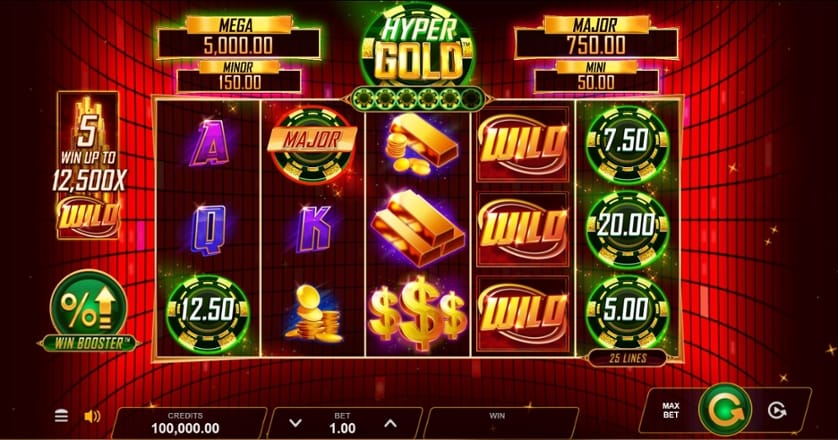Mute the game sound speaker icon
Viewport: 838px width, 440px height.
(92, 416)
